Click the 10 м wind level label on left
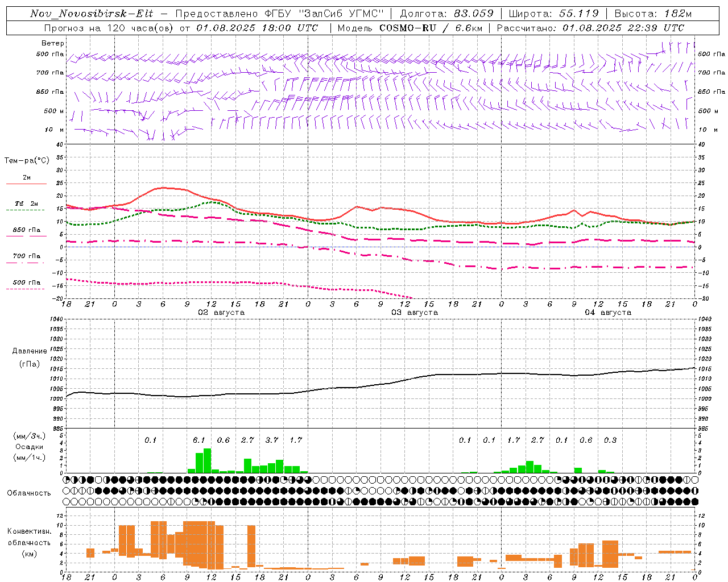The image size is (728, 582). coord(55,130)
